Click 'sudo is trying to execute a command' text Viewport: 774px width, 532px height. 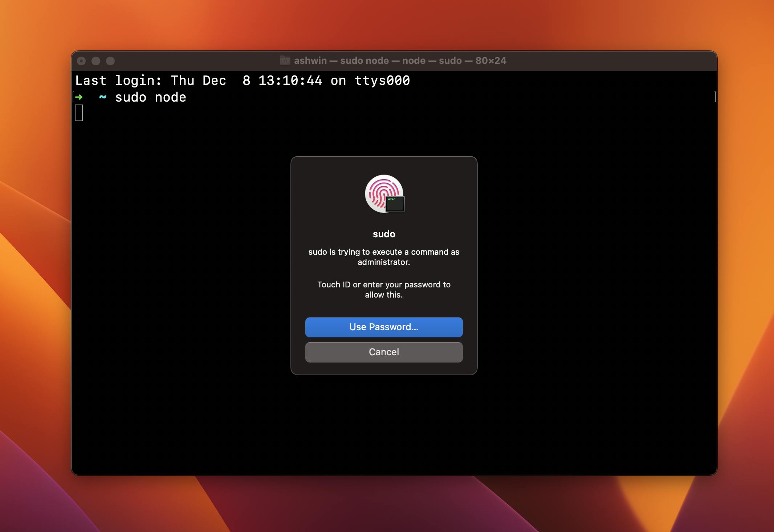coord(384,257)
